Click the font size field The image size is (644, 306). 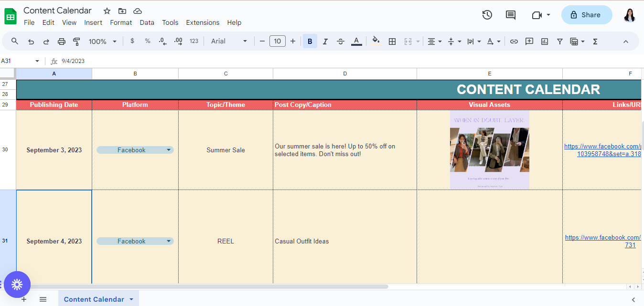coord(278,42)
